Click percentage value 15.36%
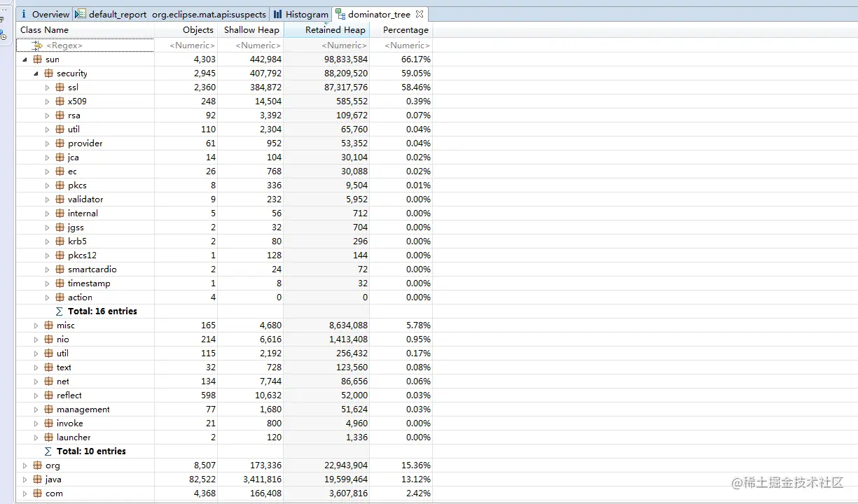 (x=415, y=465)
